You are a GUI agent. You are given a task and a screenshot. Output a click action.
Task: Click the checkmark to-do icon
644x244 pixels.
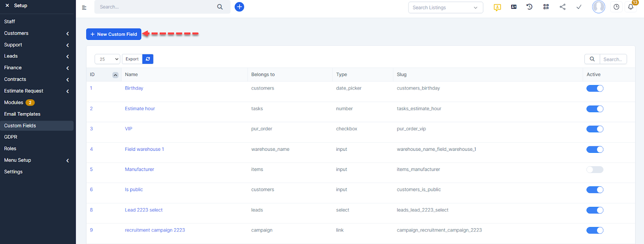coord(578,7)
